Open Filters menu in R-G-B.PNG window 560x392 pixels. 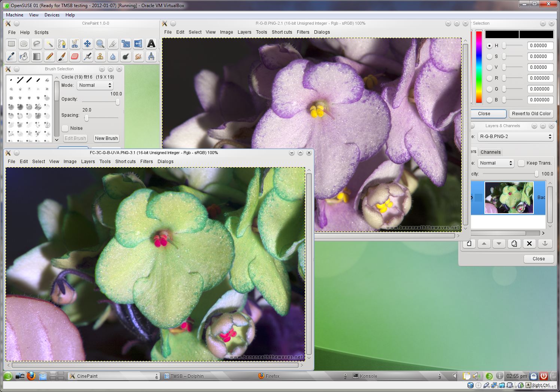coord(303,32)
